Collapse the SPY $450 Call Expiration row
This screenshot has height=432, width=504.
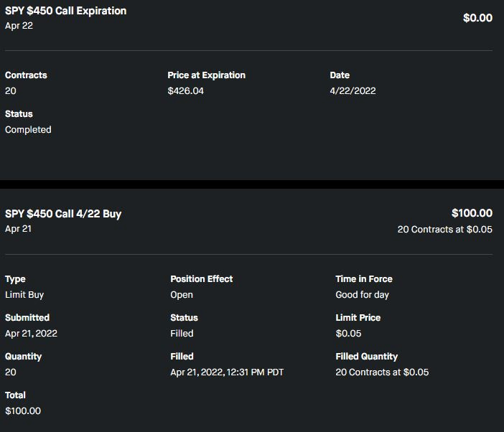click(66, 11)
